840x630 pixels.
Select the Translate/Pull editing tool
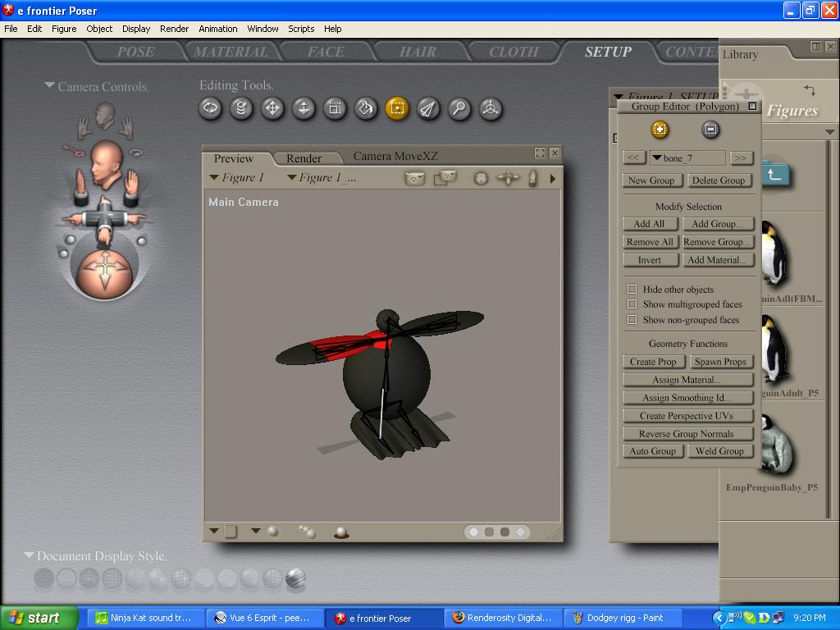click(272, 109)
